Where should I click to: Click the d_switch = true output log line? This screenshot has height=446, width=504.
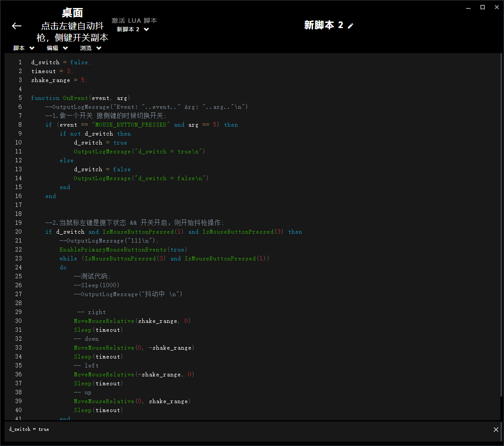(29, 429)
